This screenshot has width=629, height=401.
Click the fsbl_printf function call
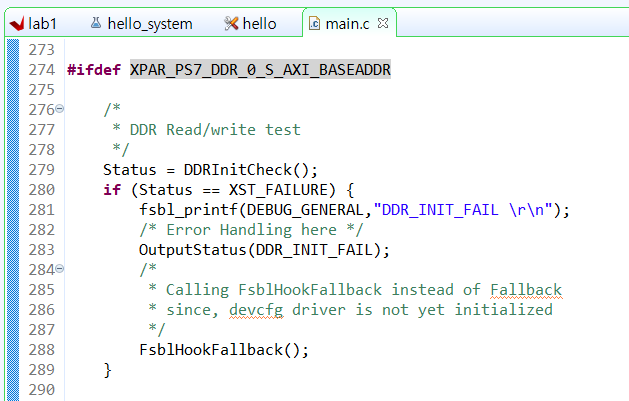click(188, 210)
